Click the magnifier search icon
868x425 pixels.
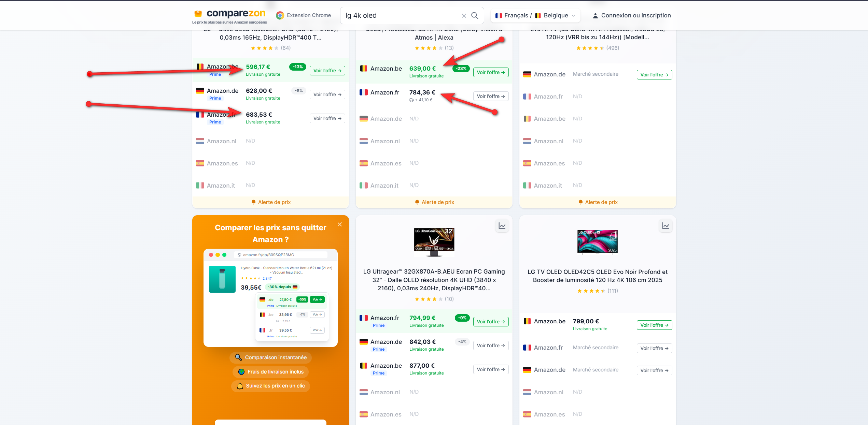pyautogui.click(x=475, y=16)
